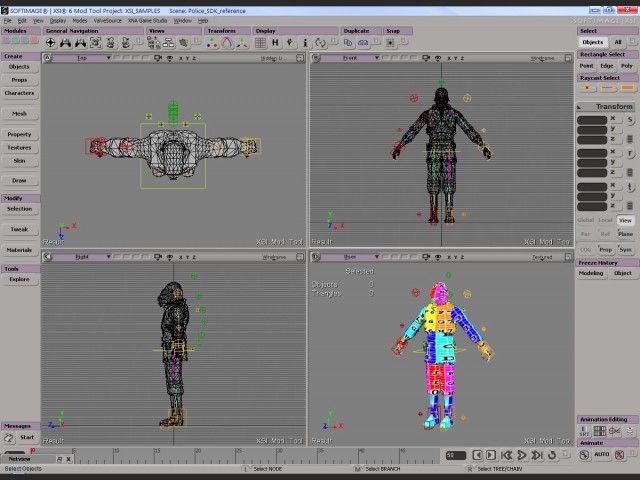Select the rotate tool icon under Transform
Screen dimensions: 640x480
(x=227, y=43)
